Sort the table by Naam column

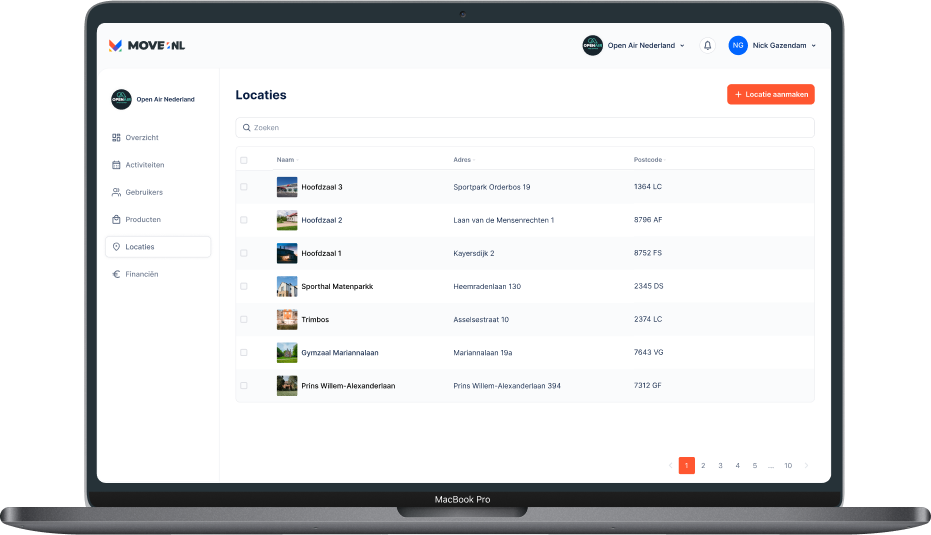pyautogui.click(x=286, y=160)
